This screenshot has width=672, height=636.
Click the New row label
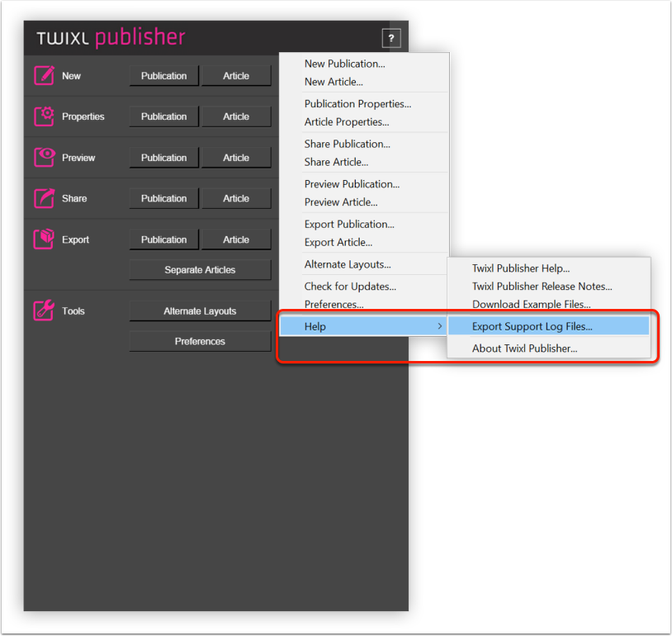71,76
